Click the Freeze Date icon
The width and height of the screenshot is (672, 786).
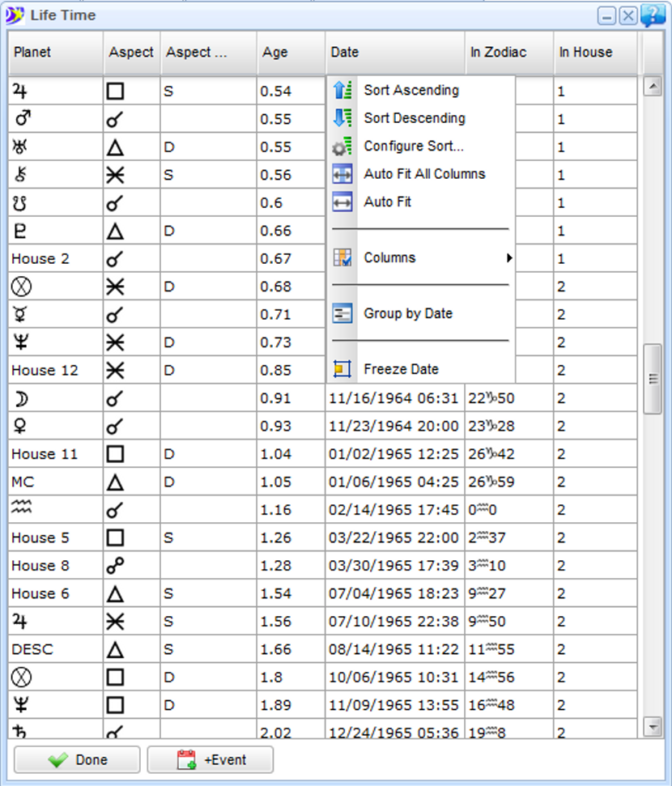(x=342, y=370)
